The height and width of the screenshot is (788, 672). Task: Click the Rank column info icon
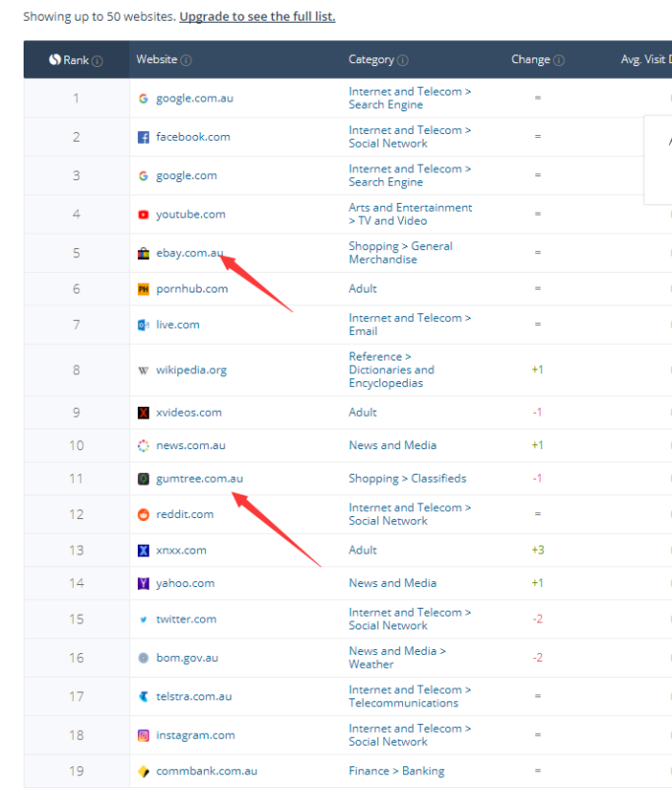click(x=98, y=61)
